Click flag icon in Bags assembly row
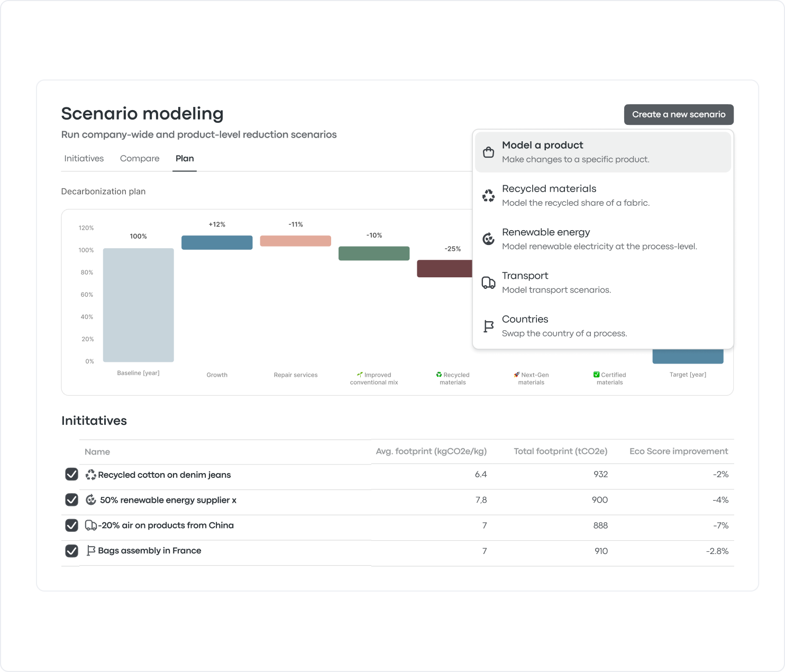Screen dimensions: 785x672 pos(91,551)
